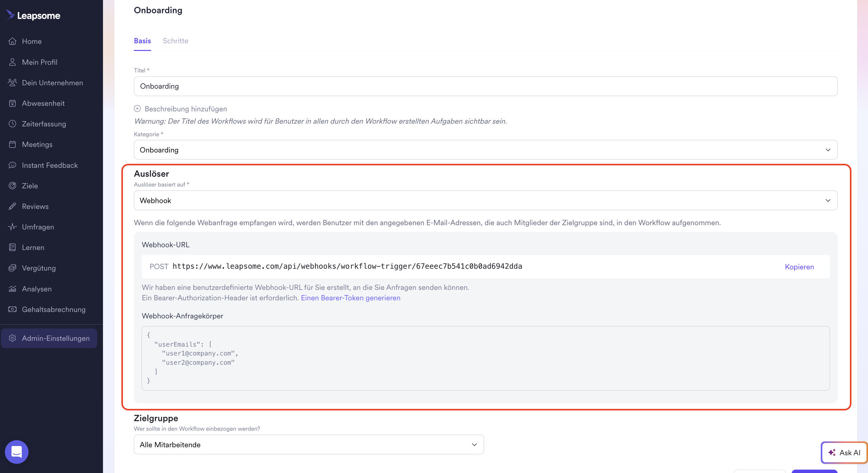Click the Zeiterfassung clock icon
Screen dimensions: 868x473
pos(13,124)
